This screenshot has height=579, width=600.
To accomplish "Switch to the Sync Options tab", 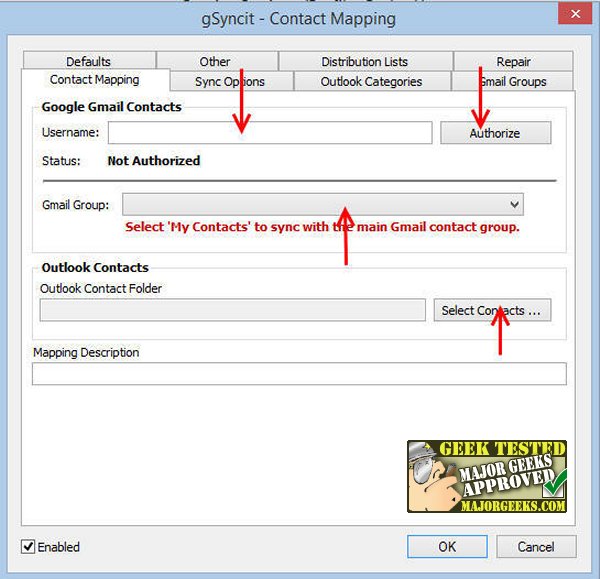I will pyautogui.click(x=231, y=81).
